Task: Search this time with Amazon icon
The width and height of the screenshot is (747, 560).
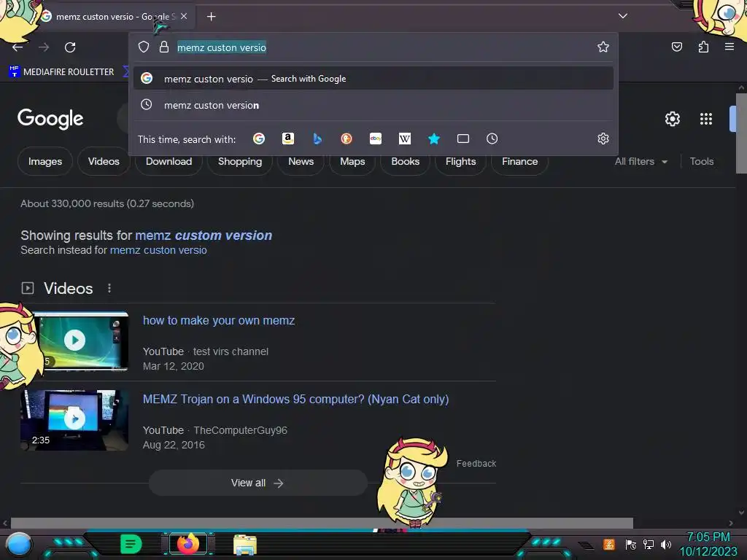Action: coord(287,139)
